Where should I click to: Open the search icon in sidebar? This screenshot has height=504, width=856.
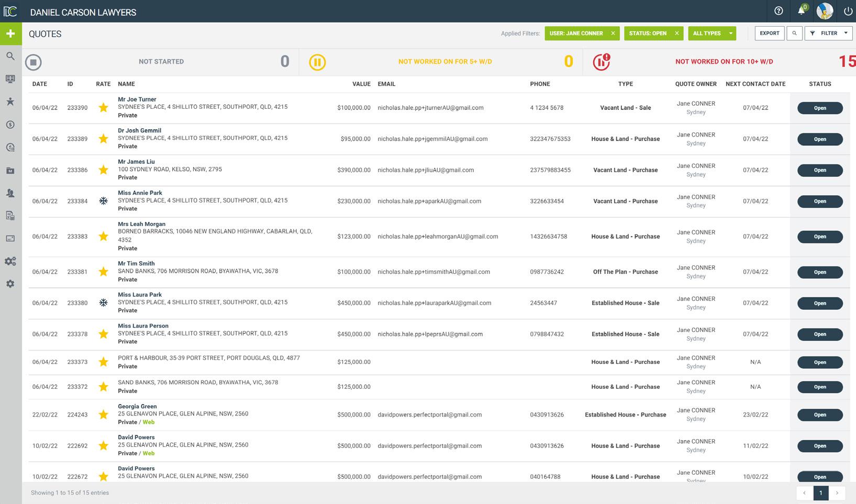pos(10,56)
